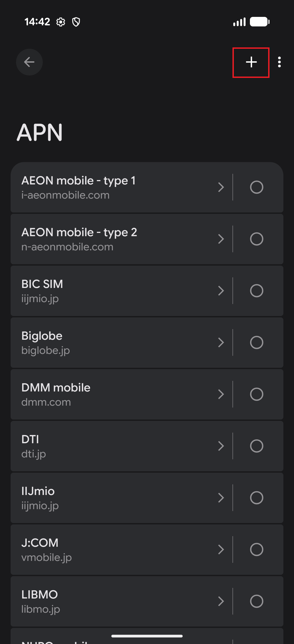Tap the home gesture bar
The width and height of the screenshot is (294, 644).
[147, 636]
